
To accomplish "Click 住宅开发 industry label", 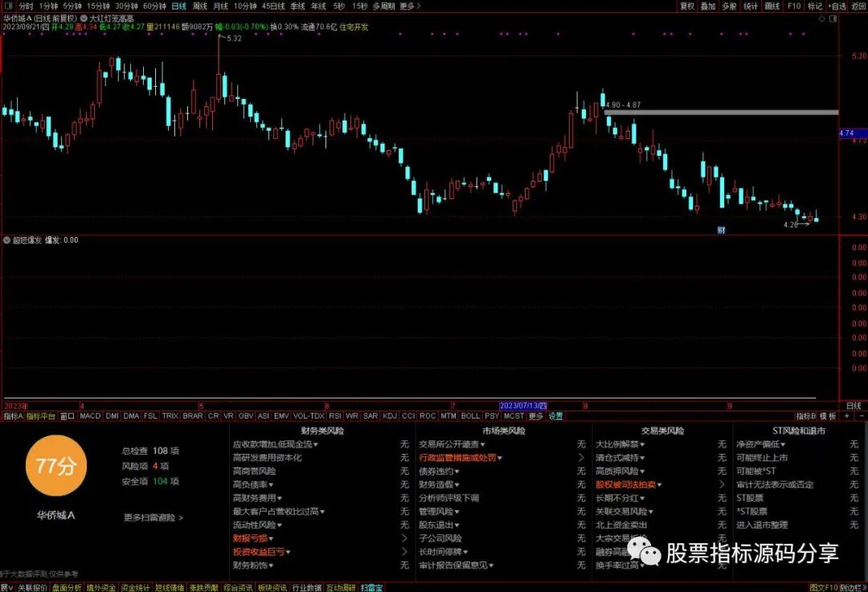I will [354, 27].
